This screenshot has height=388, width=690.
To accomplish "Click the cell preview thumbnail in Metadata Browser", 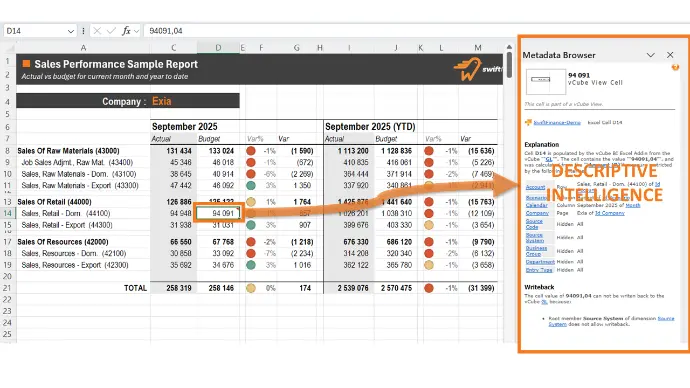I will point(546,82).
